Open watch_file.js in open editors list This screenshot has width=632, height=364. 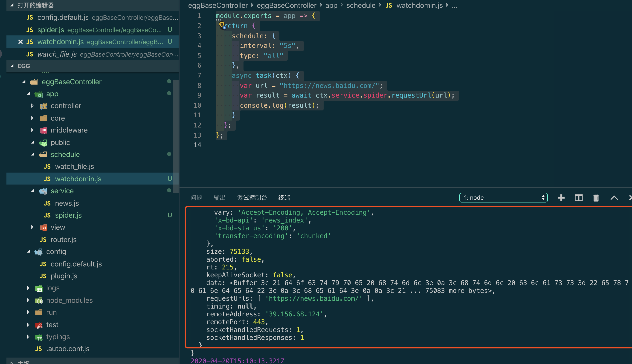click(93, 54)
